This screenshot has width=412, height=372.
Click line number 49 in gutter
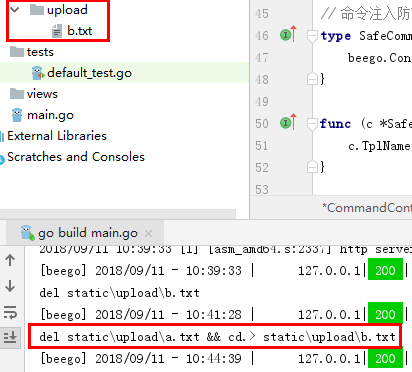[262, 102]
